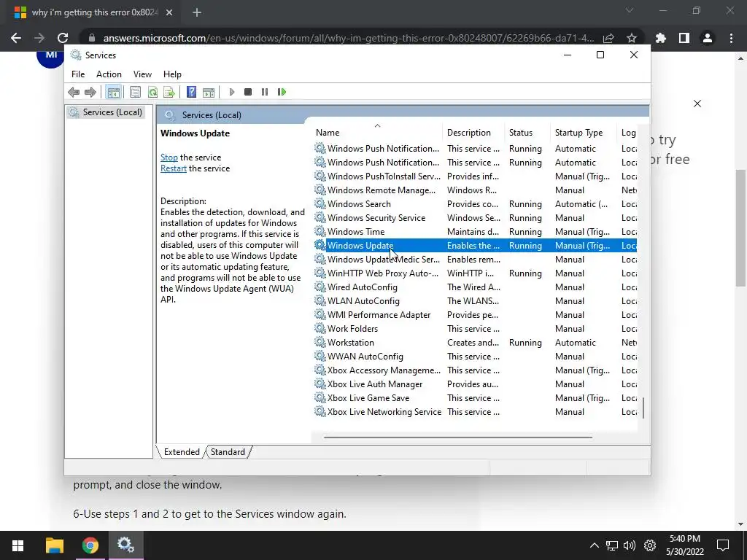This screenshot has height=560, width=747.
Task: Select the Xbox Live Game Save row
Action: [475, 397]
